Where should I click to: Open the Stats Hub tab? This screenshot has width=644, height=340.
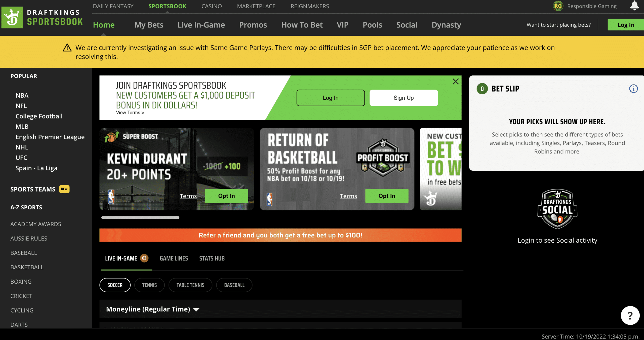pyautogui.click(x=212, y=258)
